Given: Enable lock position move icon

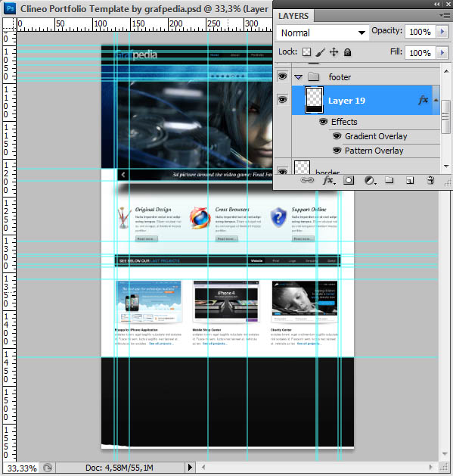Looking at the screenshot, I should click(x=334, y=52).
